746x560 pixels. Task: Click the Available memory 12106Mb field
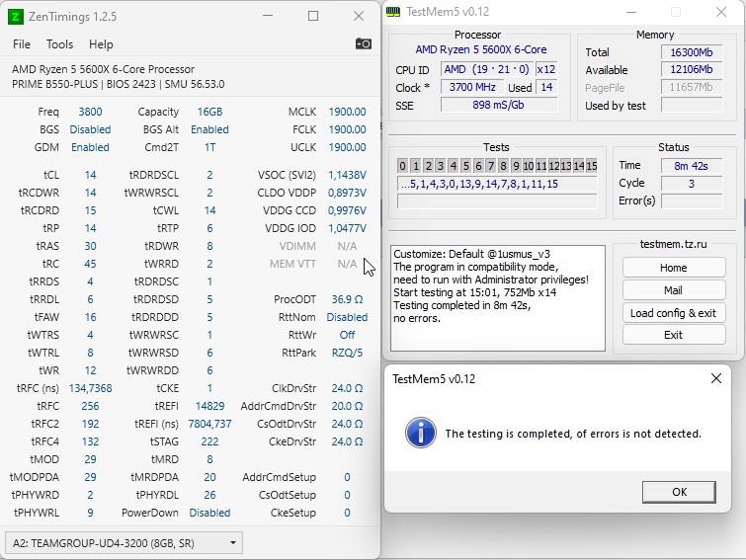(692, 69)
